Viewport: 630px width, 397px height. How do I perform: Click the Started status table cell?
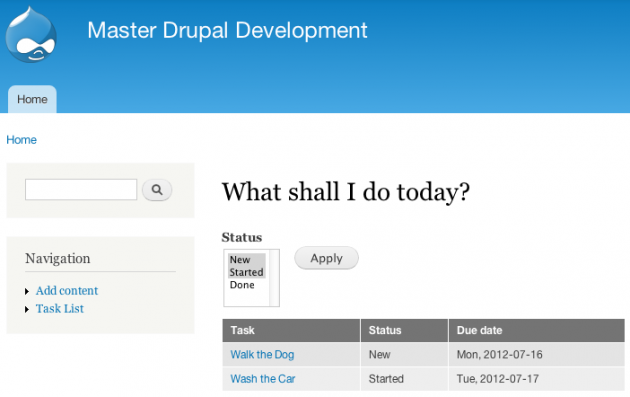(x=404, y=379)
